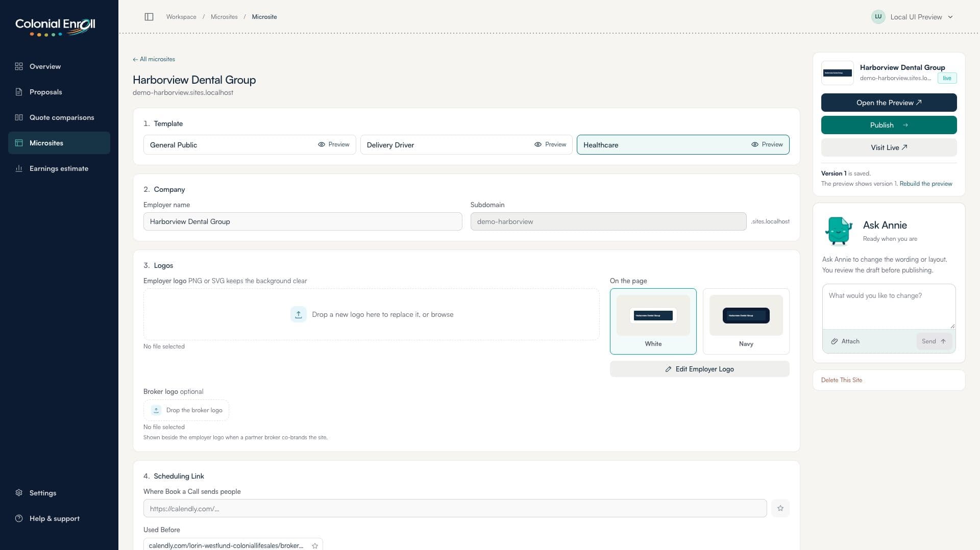Click the Overview grid icon
This screenshot has height=550, width=980.
[x=19, y=66]
